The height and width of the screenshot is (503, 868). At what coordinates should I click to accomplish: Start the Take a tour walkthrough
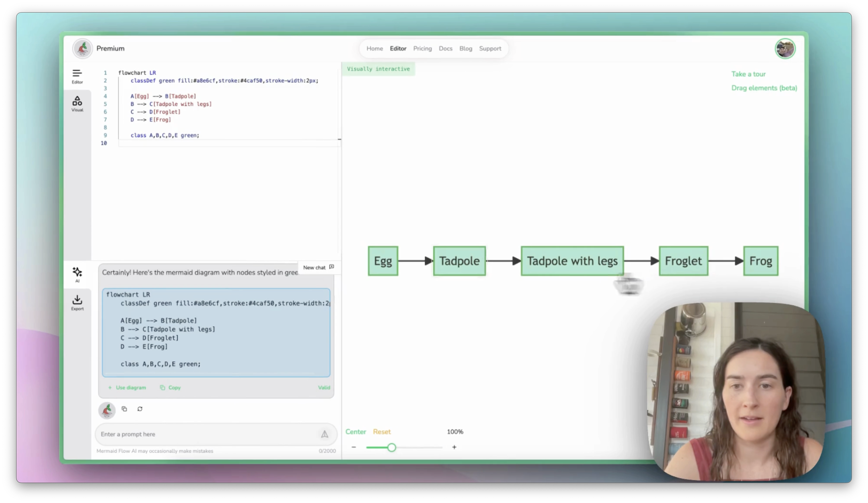748,74
